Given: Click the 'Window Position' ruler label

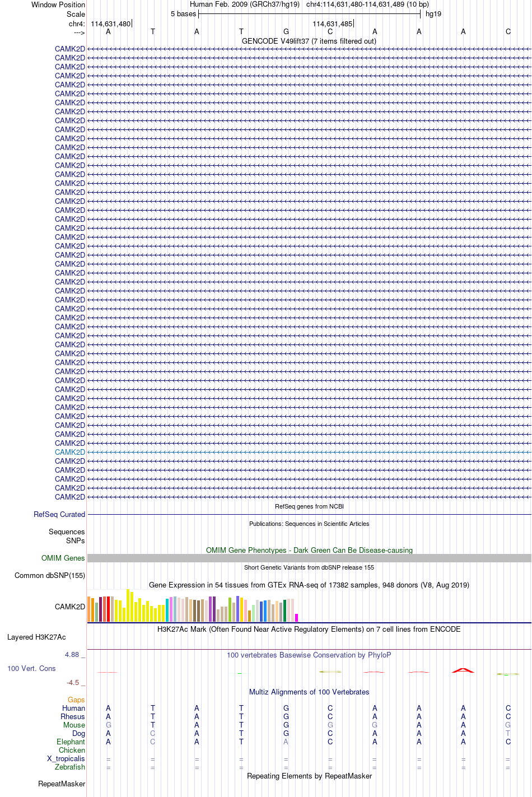Looking at the screenshot, I should pyautogui.click(x=58, y=4).
